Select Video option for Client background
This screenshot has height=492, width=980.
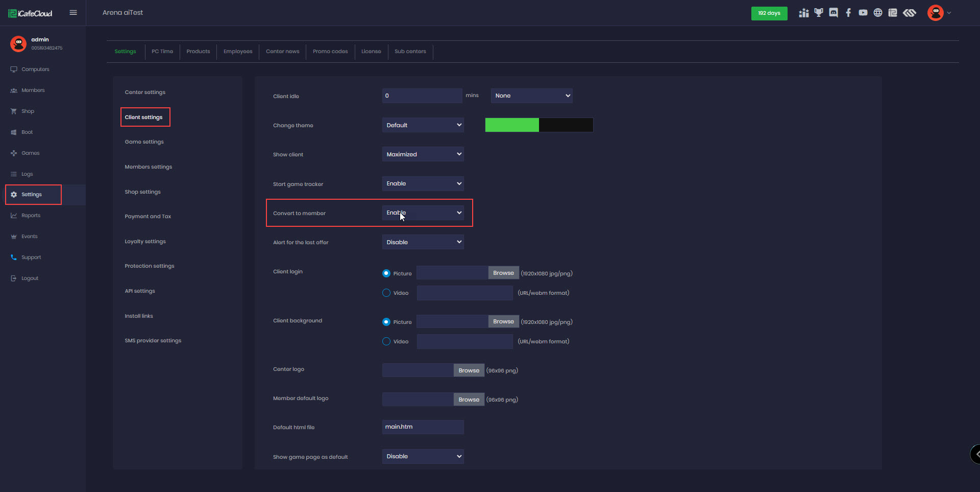tap(386, 341)
